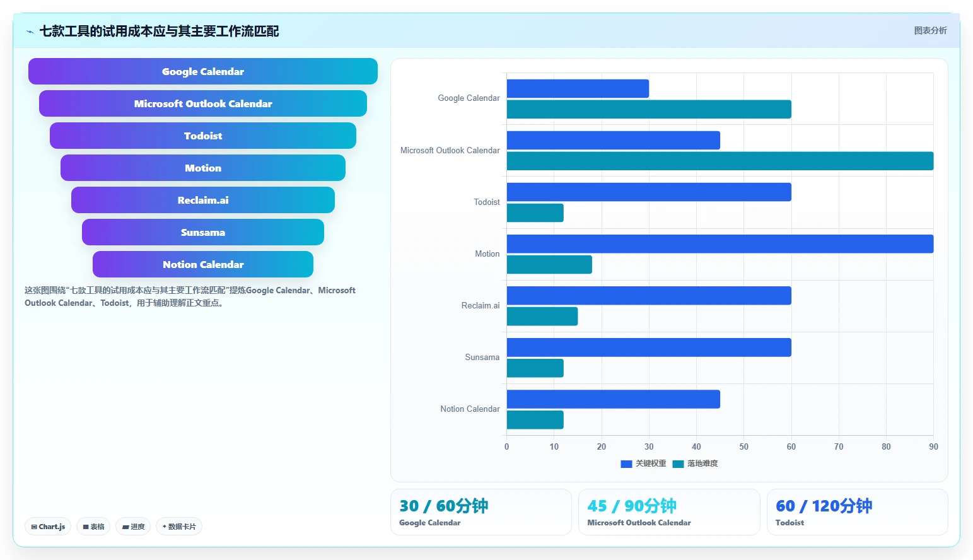The height and width of the screenshot is (560, 973).
Task: Click the Microsoft Outlook Calendar data card caption
Action: (x=639, y=523)
